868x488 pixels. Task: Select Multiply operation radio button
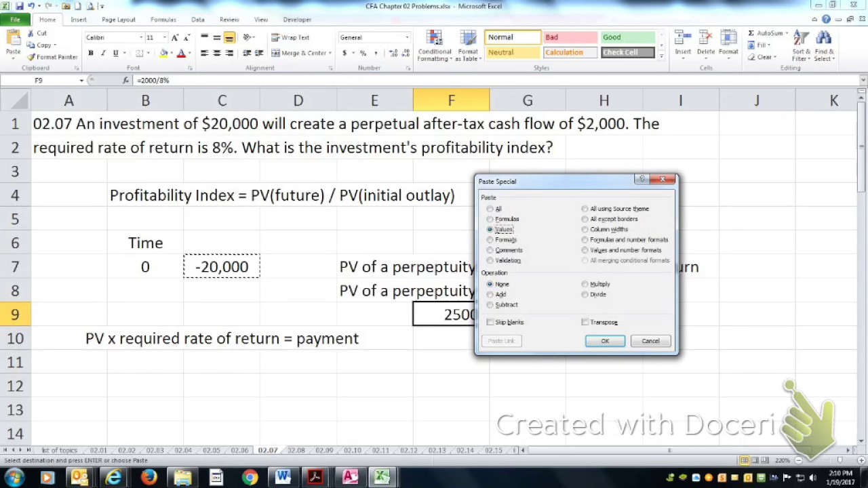pos(585,284)
